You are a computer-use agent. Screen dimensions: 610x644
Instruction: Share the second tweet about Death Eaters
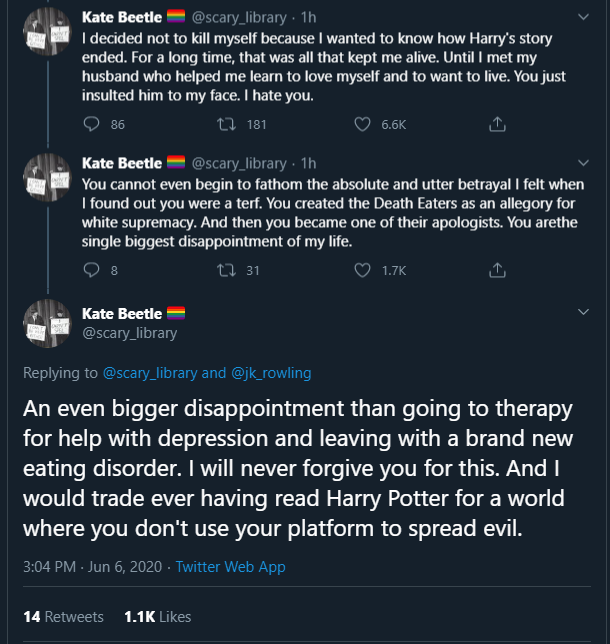click(497, 270)
